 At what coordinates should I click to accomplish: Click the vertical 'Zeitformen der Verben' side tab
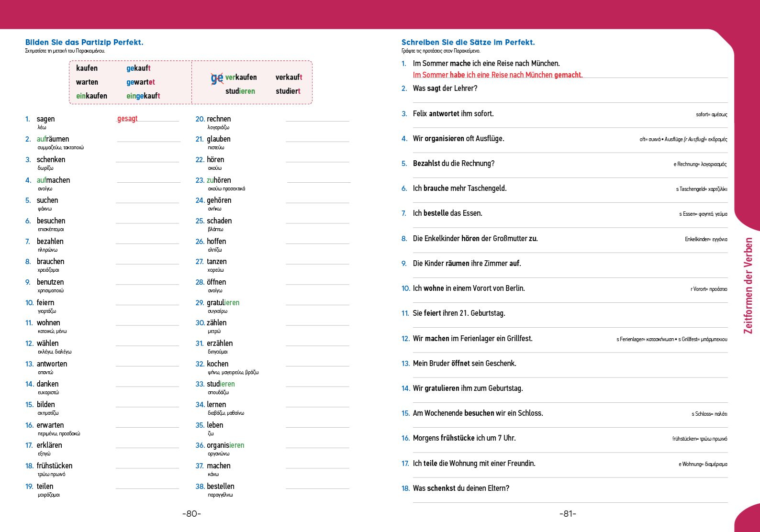pyautogui.click(x=748, y=286)
